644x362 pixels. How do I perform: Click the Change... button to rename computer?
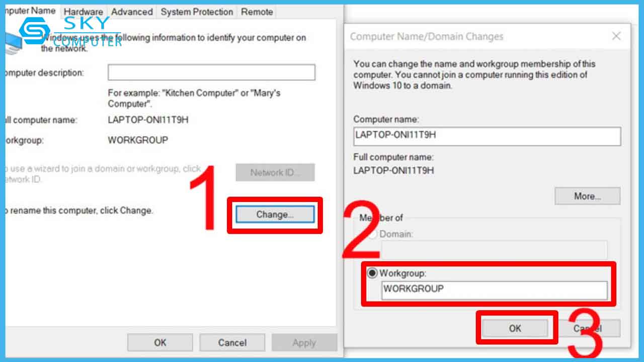[275, 215]
